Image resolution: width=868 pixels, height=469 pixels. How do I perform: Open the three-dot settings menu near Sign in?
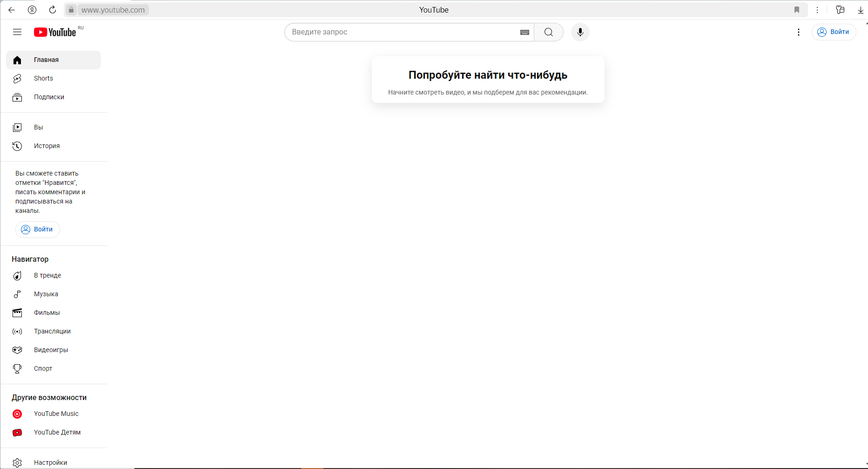798,32
